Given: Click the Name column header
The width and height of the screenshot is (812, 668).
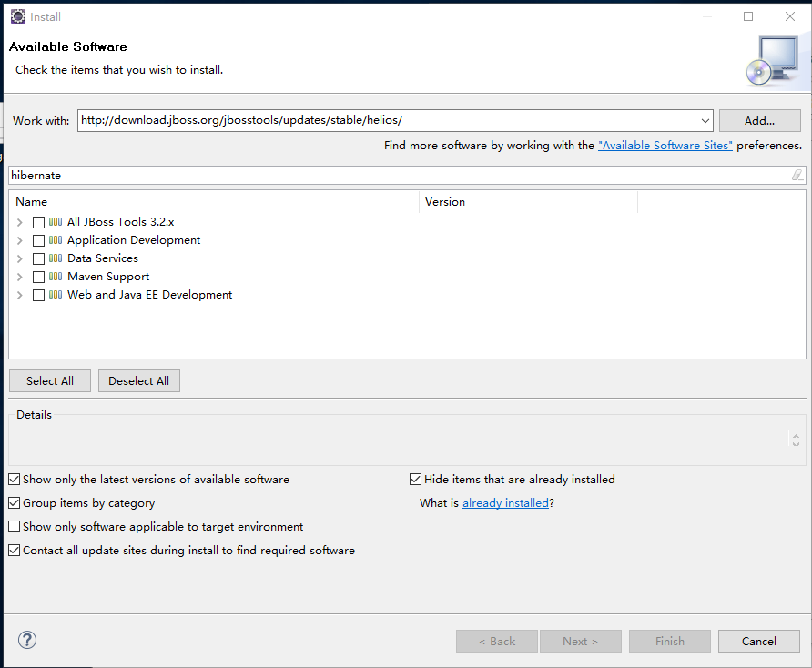Looking at the screenshot, I should point(213,202).
